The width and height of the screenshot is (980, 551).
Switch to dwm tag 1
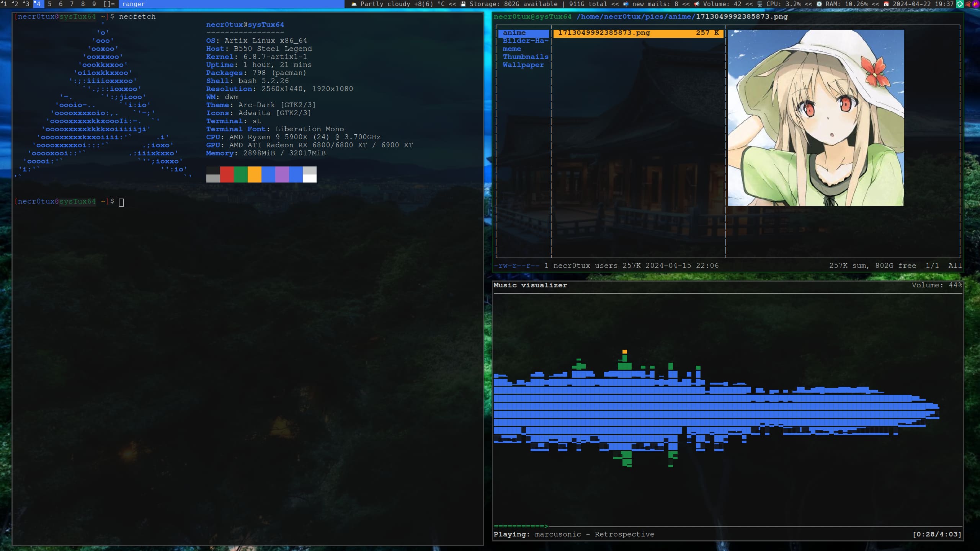pos(5,4)
